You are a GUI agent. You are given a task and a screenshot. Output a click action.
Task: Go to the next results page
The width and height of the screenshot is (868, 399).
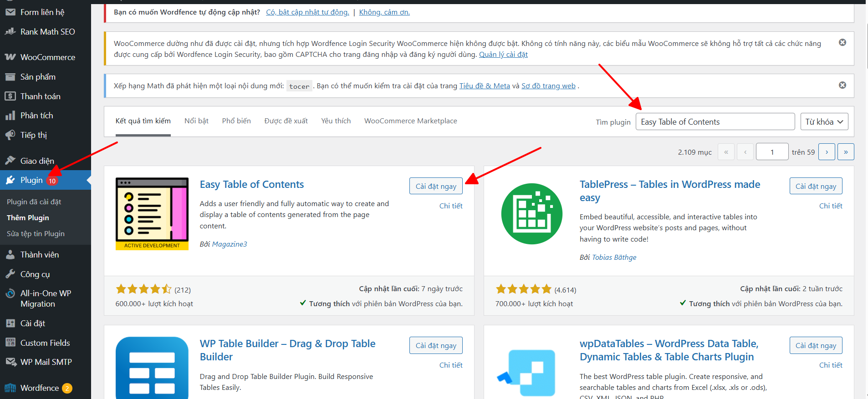(827, 152)
